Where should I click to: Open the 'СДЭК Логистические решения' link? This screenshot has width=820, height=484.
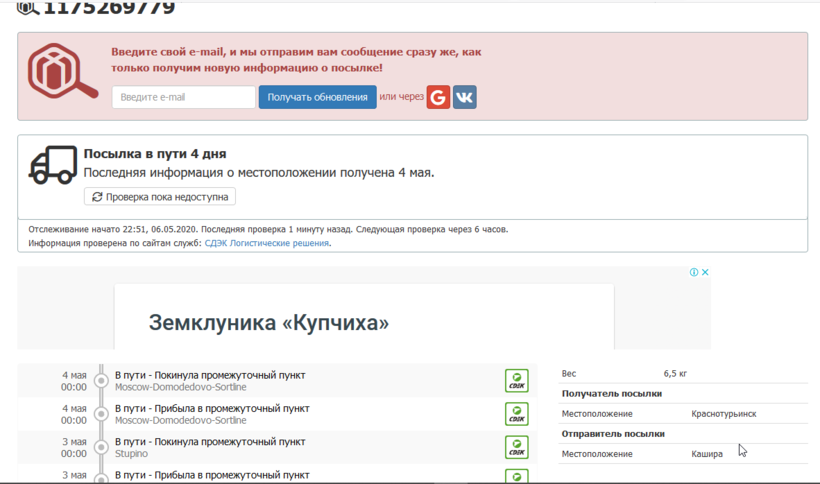(x=267, y=243)
